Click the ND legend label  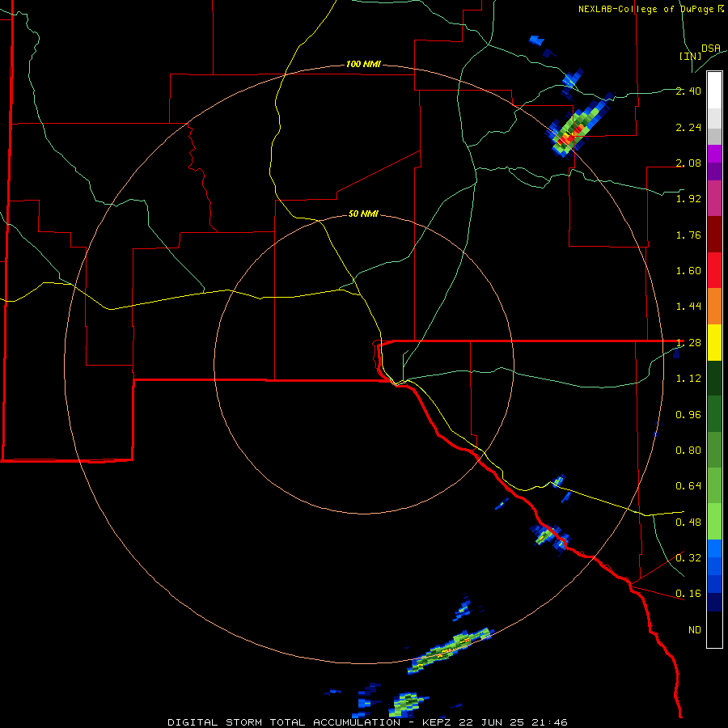[695, 630]
